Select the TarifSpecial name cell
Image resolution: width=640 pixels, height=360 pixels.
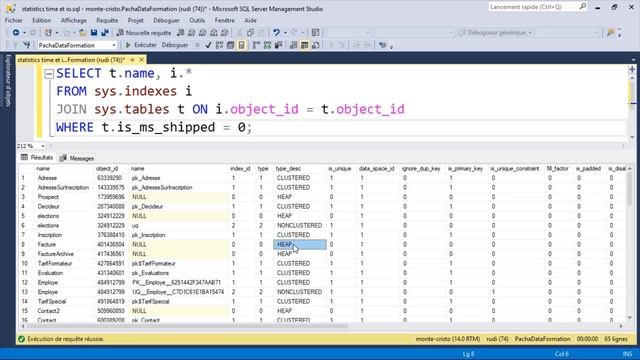[x=64, y=301]
